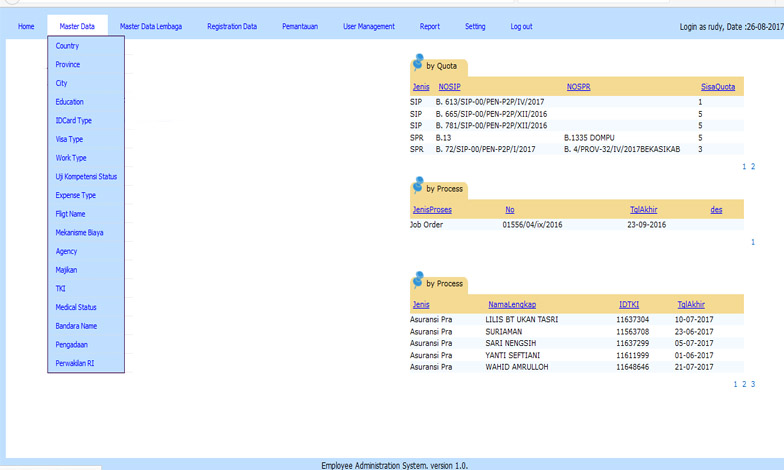
Task: Expand the Registration Data menu
Action: pos(232,26)
